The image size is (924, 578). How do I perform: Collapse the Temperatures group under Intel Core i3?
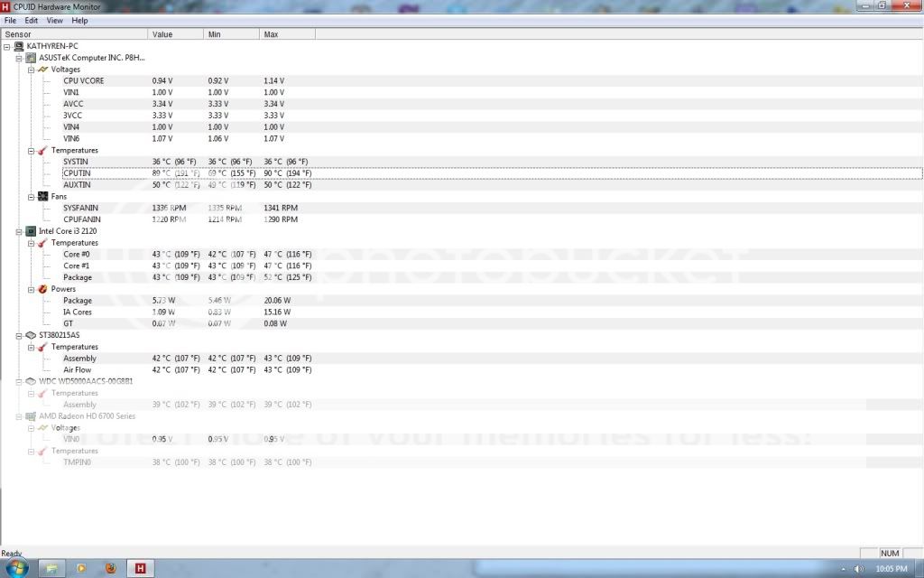(x=32, y=243)
